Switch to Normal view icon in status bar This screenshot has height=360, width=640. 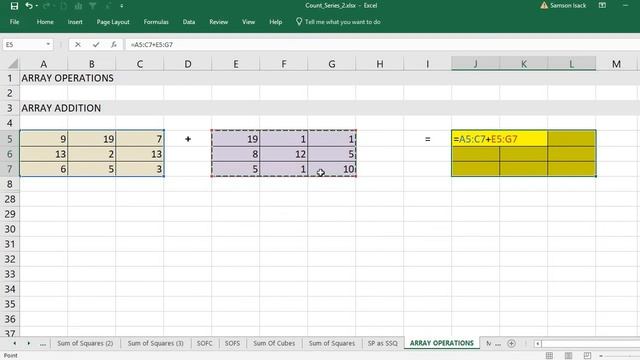pyautogui.click(x=549, y=356)
